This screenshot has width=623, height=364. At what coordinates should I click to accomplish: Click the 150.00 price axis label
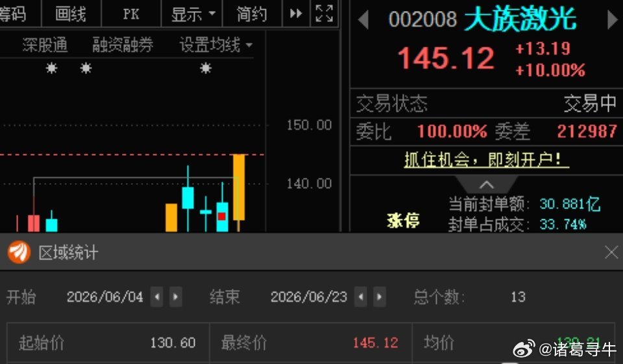click(309, 125)
